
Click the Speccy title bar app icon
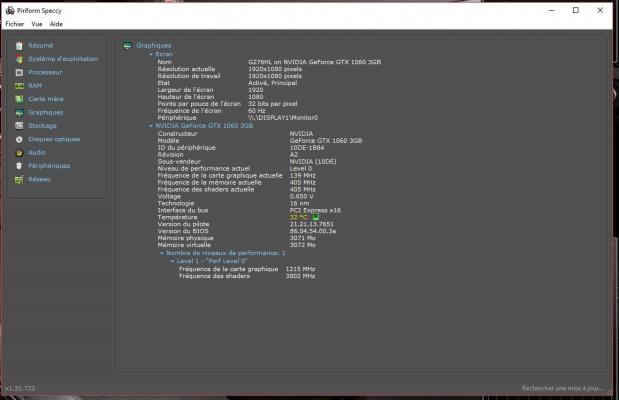pyautogui.click(x=10, y=10)
